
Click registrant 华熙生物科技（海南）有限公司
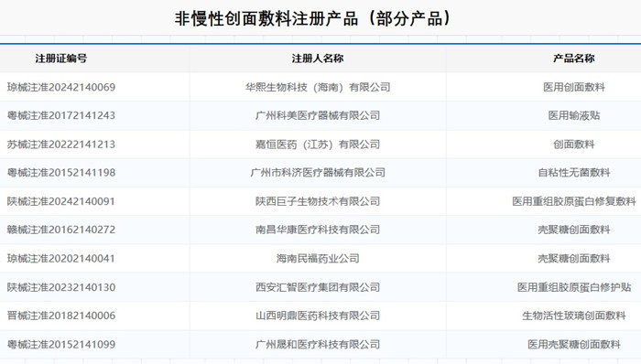tap(318, 87)
